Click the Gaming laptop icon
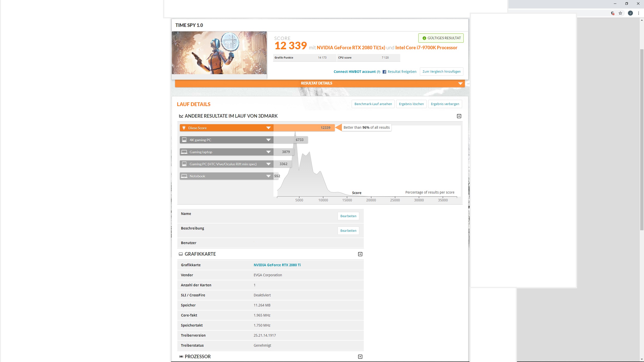 coord(184,152)
